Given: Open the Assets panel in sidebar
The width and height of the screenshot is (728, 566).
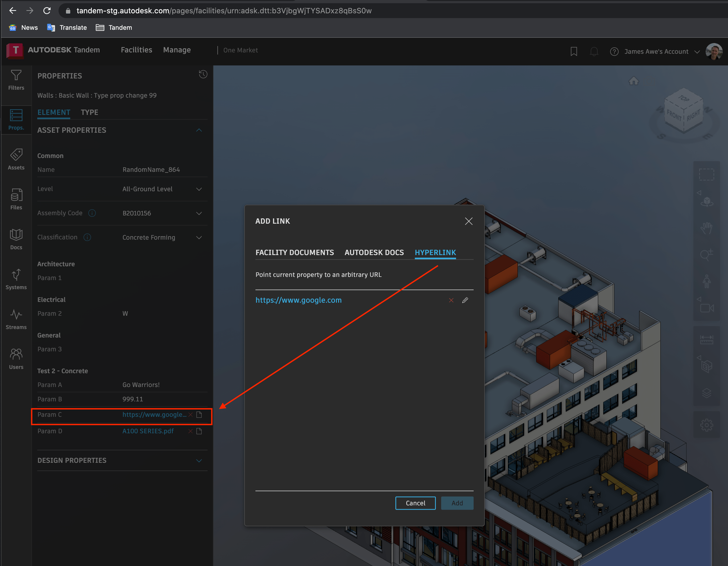Looking at the screenshot, I should tap(16, 160).
